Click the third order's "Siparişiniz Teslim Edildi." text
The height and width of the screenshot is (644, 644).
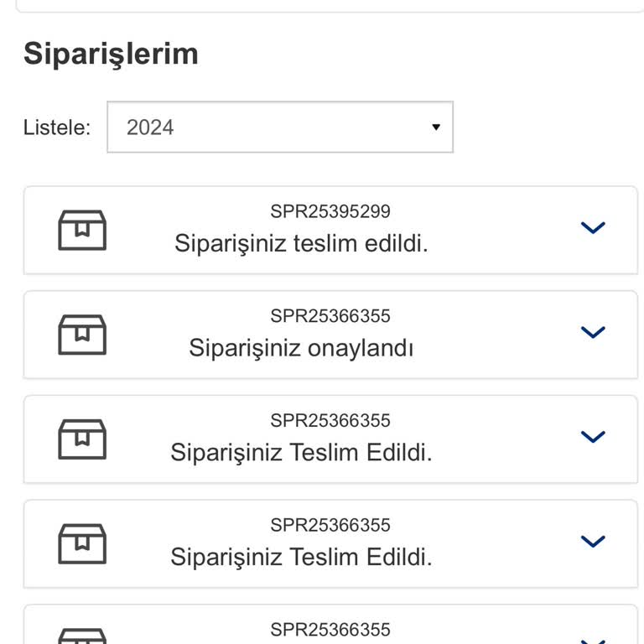(x=301, y=452)
